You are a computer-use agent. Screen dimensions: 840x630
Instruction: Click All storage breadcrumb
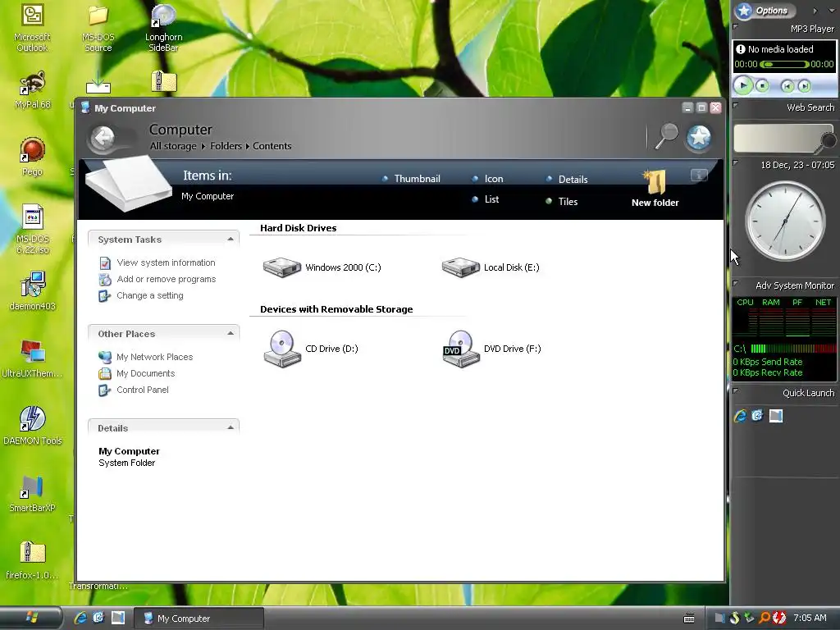(173, 146)
